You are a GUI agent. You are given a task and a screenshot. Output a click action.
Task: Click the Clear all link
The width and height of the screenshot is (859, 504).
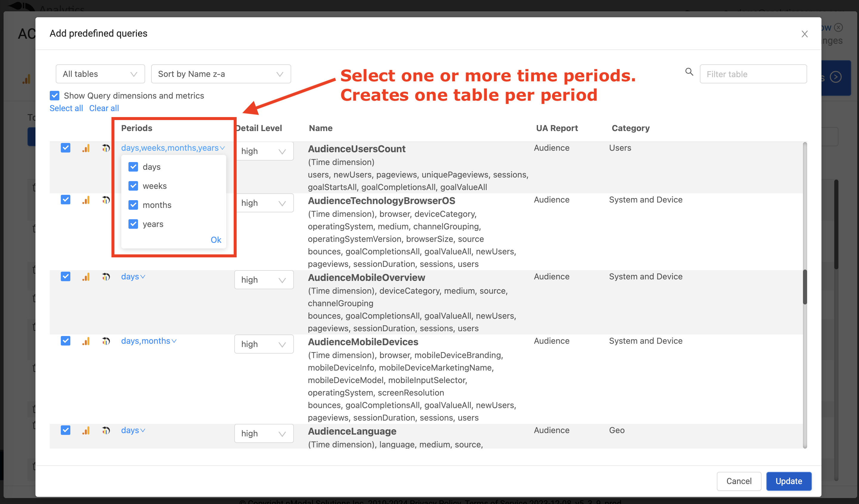[x=104, y=108]
